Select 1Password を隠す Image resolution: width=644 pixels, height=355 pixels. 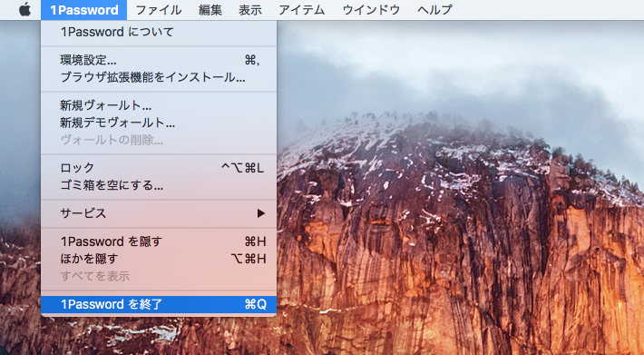159,242
